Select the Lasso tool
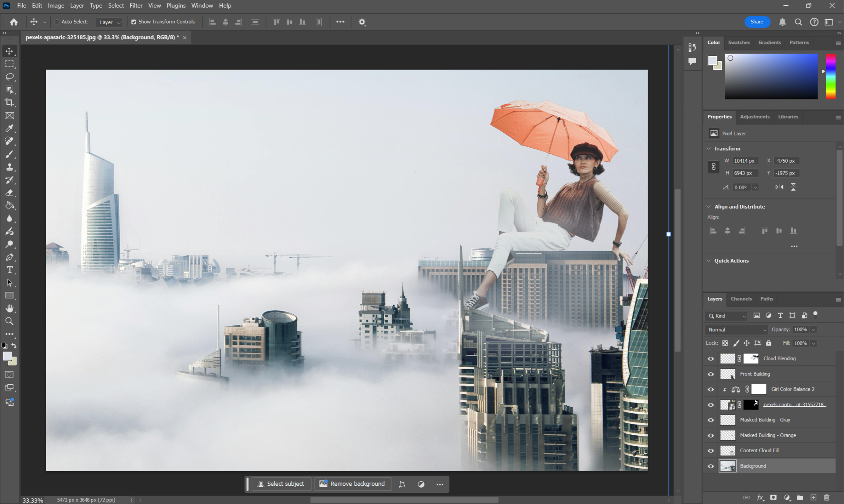This screenshot has height=504, width=844. (9, 77)
